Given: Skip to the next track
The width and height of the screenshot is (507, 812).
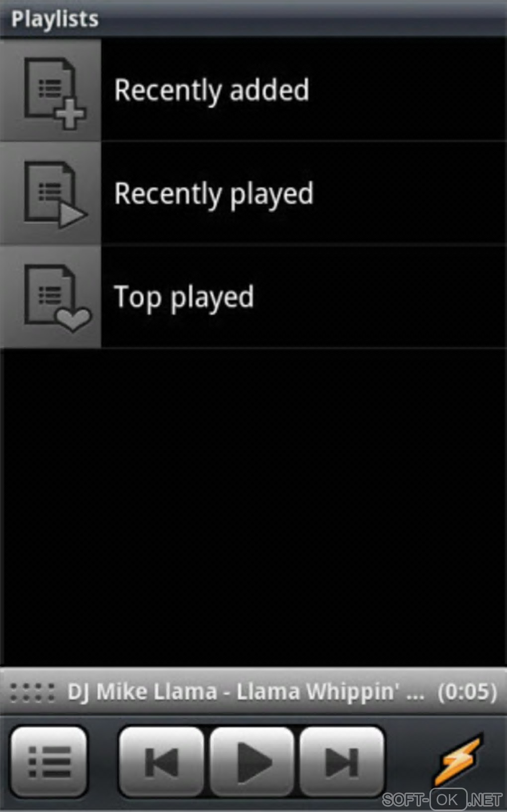Looking at the screenshot, I should [x=342, y=761].
